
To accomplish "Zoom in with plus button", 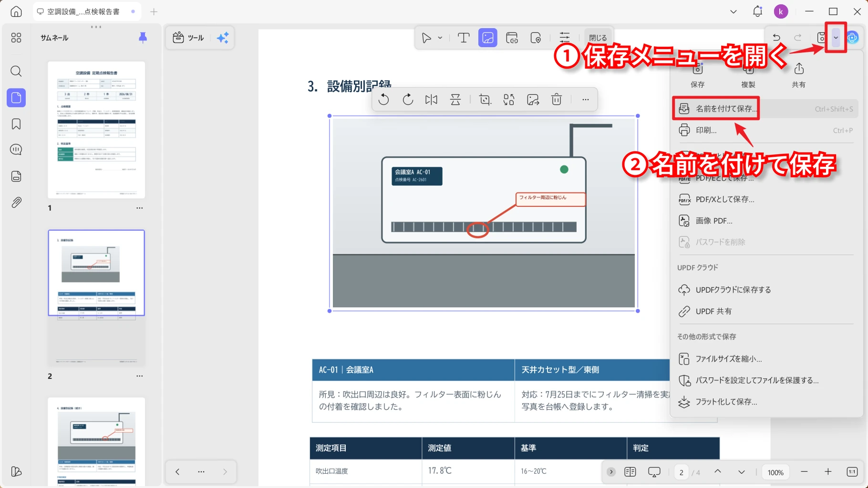I will click(828, 472).
